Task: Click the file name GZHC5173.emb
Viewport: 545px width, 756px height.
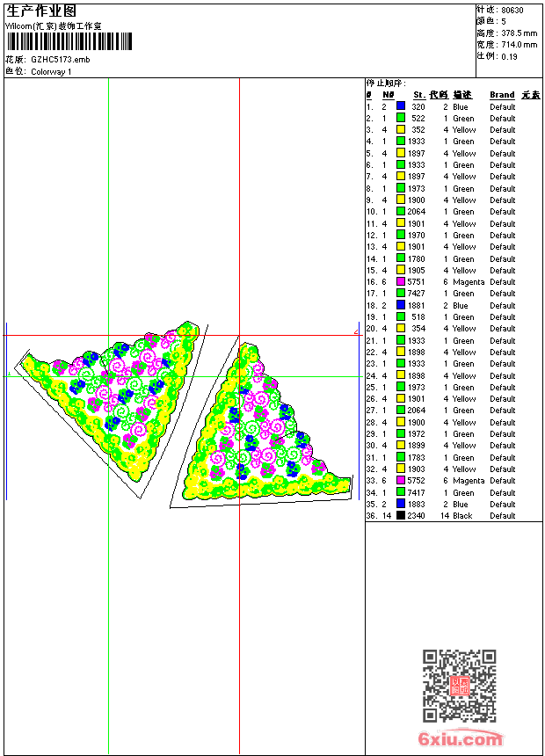Action: pyautogui.click(x=60, y=60)
